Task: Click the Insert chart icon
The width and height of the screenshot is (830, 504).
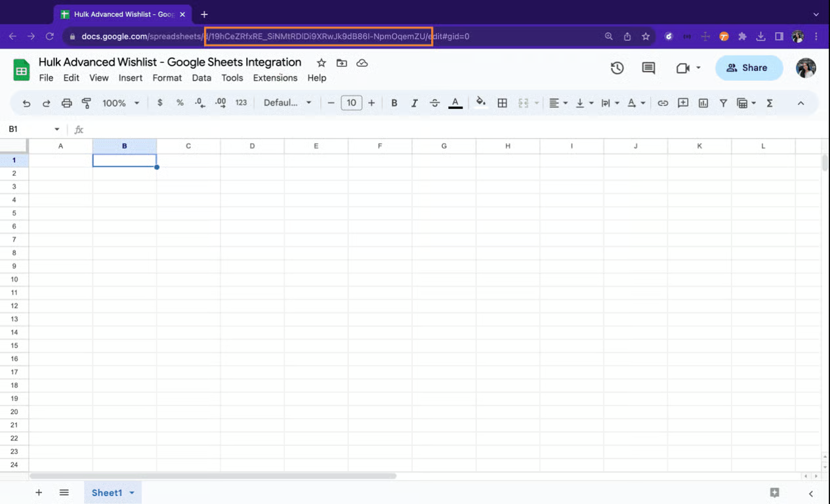Action: click(x=703, y=103)
